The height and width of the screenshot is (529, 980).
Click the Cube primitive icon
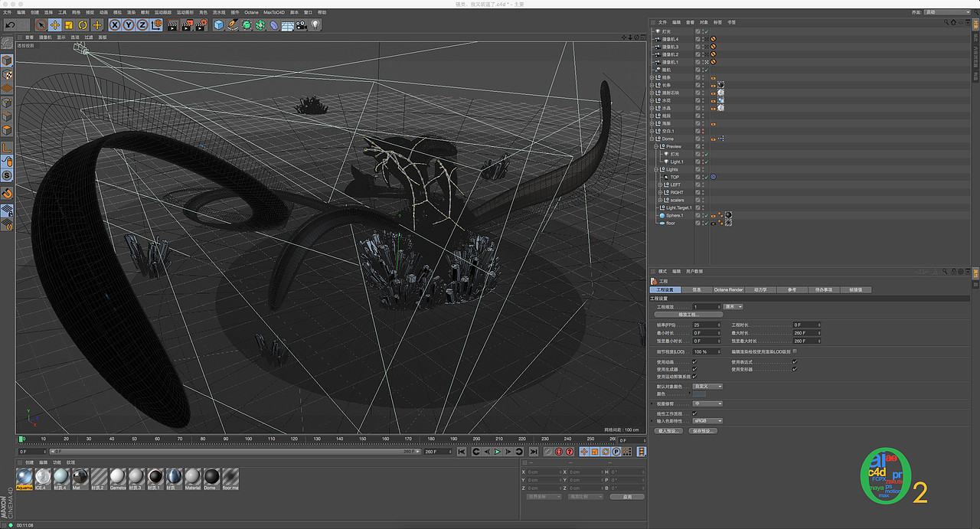click(x=219, y=25)
